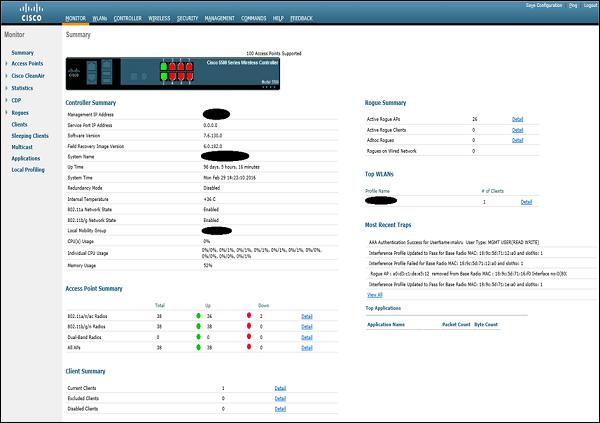Open Detail for Dual-Band Radios
This screenshot has width=600, height=423.
(307, 338)
